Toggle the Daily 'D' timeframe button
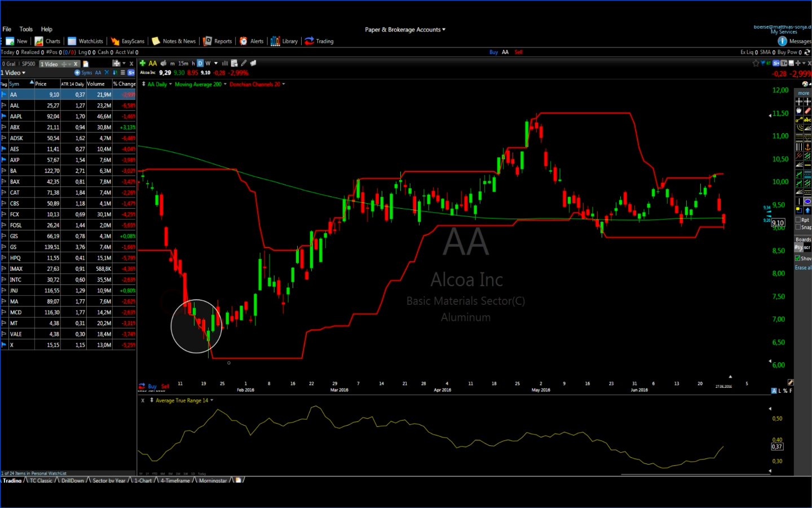The height and width of the screenshot is (508, 812). point(200,63)
